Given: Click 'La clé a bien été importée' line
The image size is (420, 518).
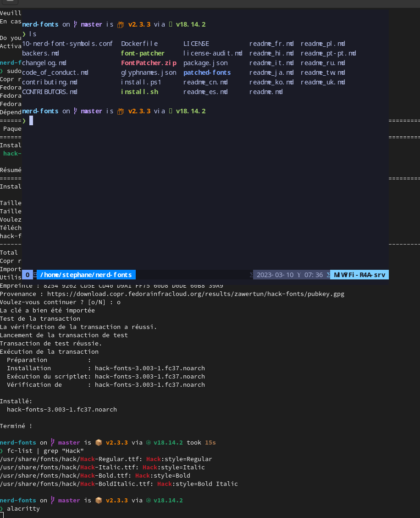Looking at the screenshot, I should coord(47,311).
